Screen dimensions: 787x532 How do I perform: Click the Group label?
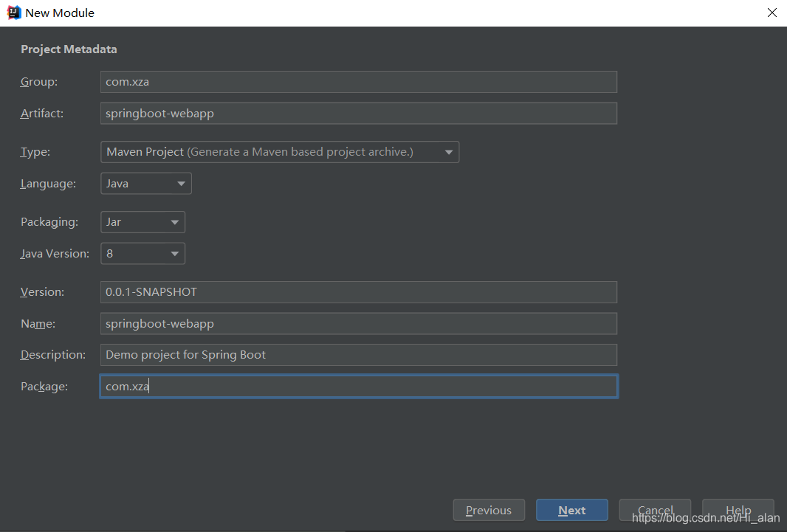39,82
